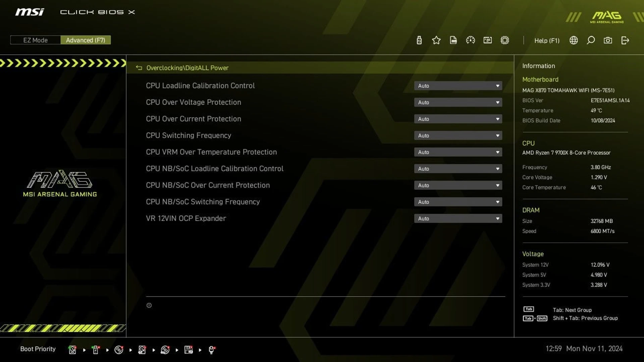
Task: Click the CPU Frequency 3.80 GHz value
Action: [601, 167]
